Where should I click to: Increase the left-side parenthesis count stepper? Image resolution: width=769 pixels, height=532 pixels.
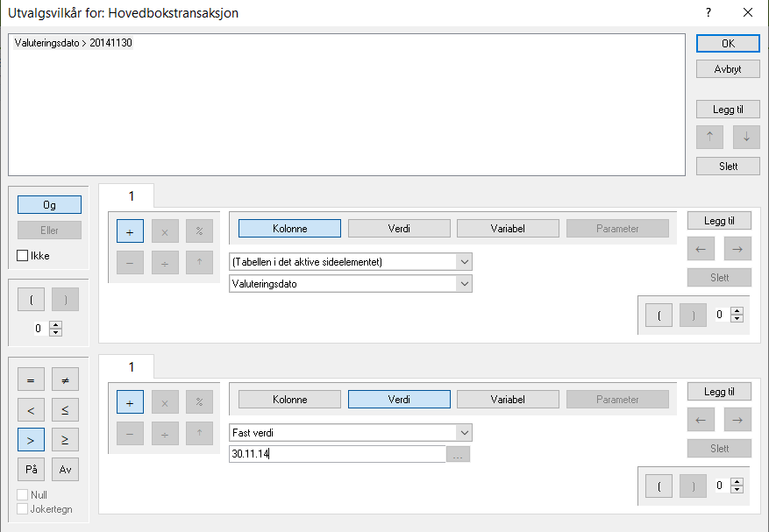[56, 324]
